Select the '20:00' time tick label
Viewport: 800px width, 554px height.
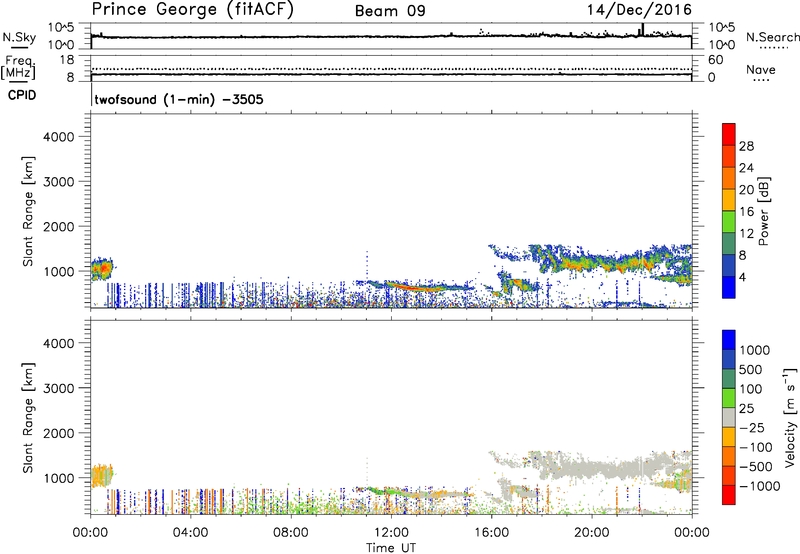[x=592, y=533]
